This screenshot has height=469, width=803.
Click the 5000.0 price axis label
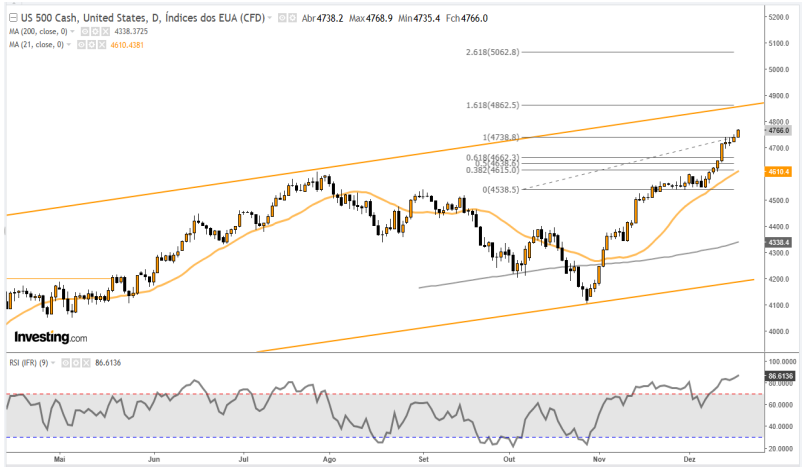pyautogui.click(x=778, y=69)
